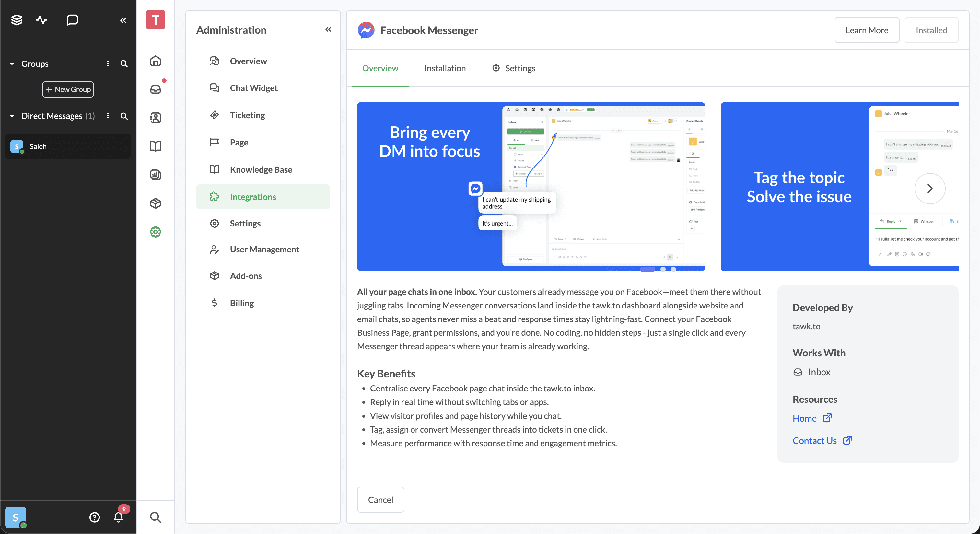Open the activity pulse icon

point(41,20)
